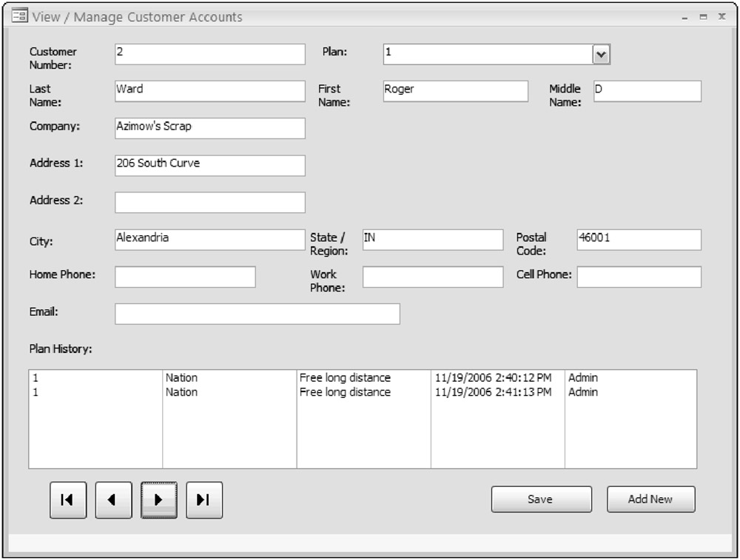The image size is (740, 560).
Task: Expand the Plan dropdown arrow
Action: tap(601, 54)
